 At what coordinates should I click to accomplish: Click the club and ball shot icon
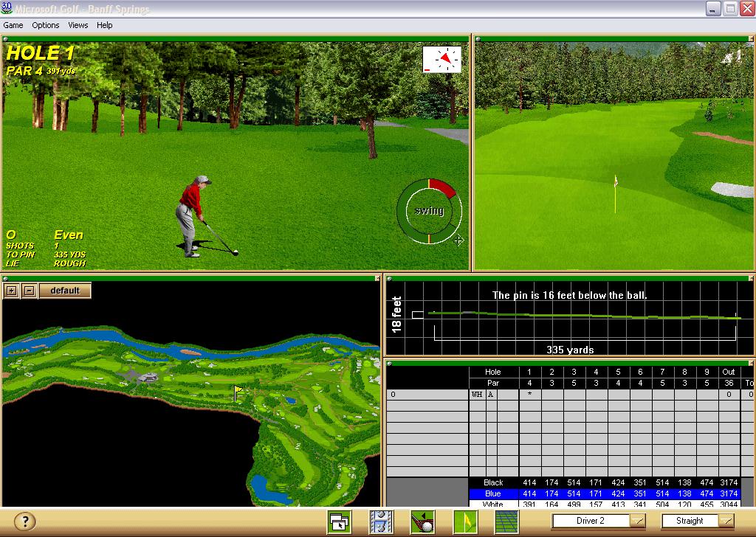[x=423, y=522]
